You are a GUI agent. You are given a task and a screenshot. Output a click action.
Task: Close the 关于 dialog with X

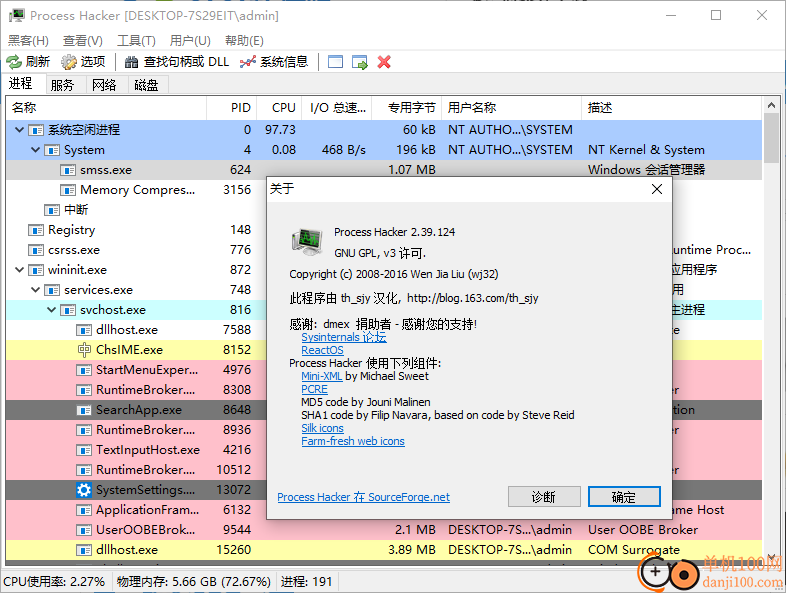tap(657, 189)
